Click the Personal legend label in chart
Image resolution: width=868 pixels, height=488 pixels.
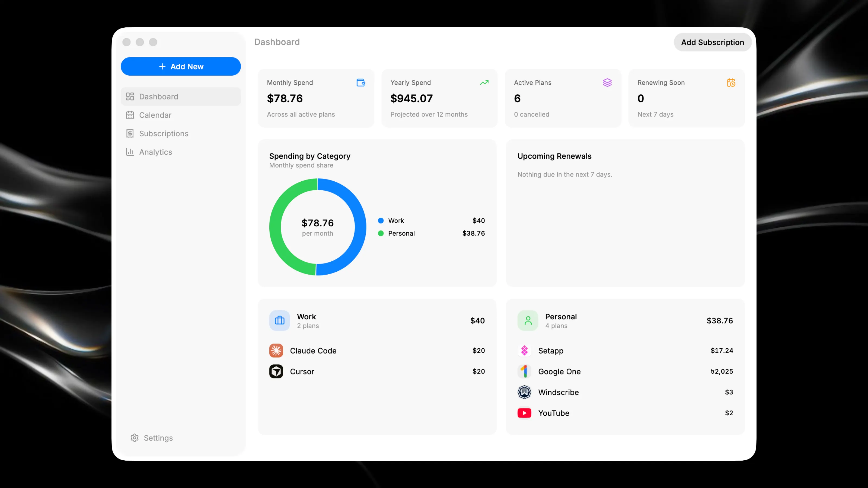401,233
